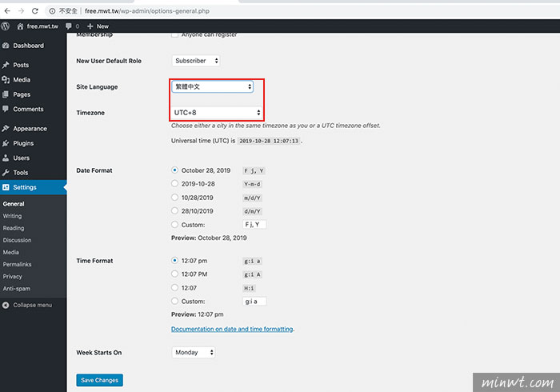Screen dimensions: 560x392
Task: Open Media settings submenu item
Action: (10, 252)
